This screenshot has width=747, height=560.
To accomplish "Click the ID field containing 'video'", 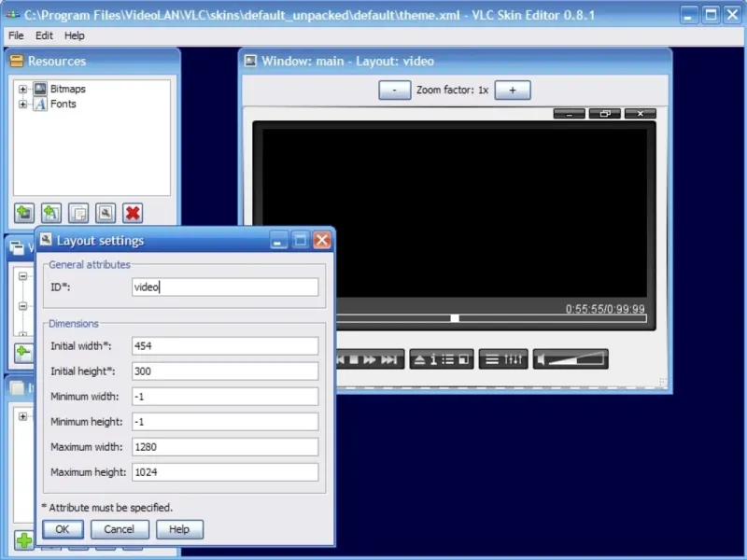I will (225, 287).
